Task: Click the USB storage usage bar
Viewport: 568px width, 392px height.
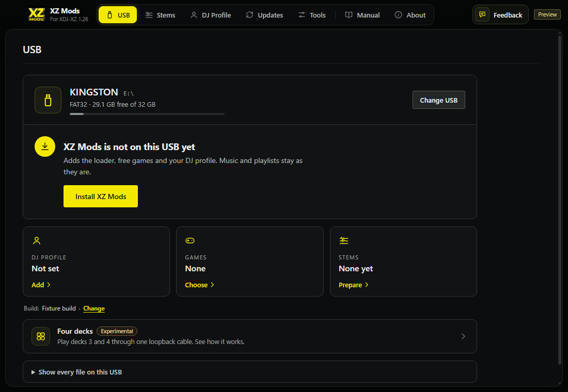Action: click(x=147, y=114)
